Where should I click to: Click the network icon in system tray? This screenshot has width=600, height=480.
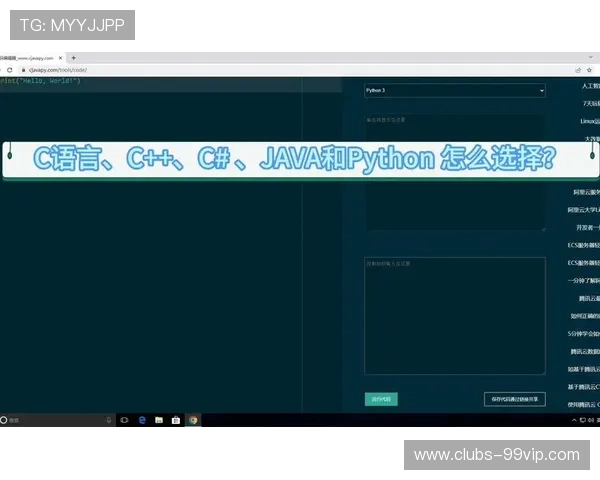[583, 420]
